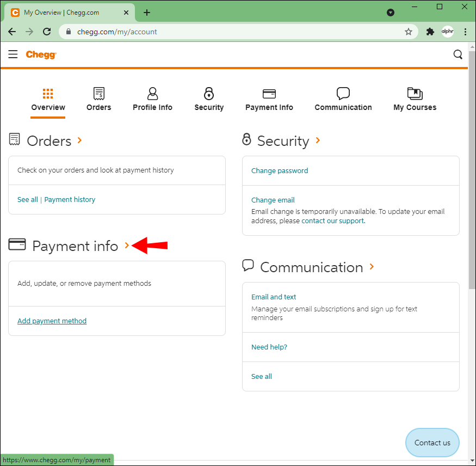Close the My Overview tab
This screenshot has width=476, height=466.
click(126, 13)
